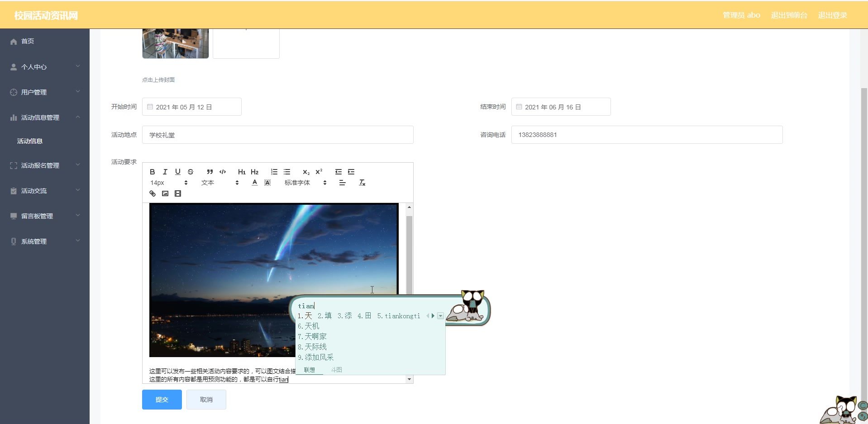Viewport: 868px width, 424px height.
Task: Choose IME candidate 9 添加风采
Action: coord(316,357)
